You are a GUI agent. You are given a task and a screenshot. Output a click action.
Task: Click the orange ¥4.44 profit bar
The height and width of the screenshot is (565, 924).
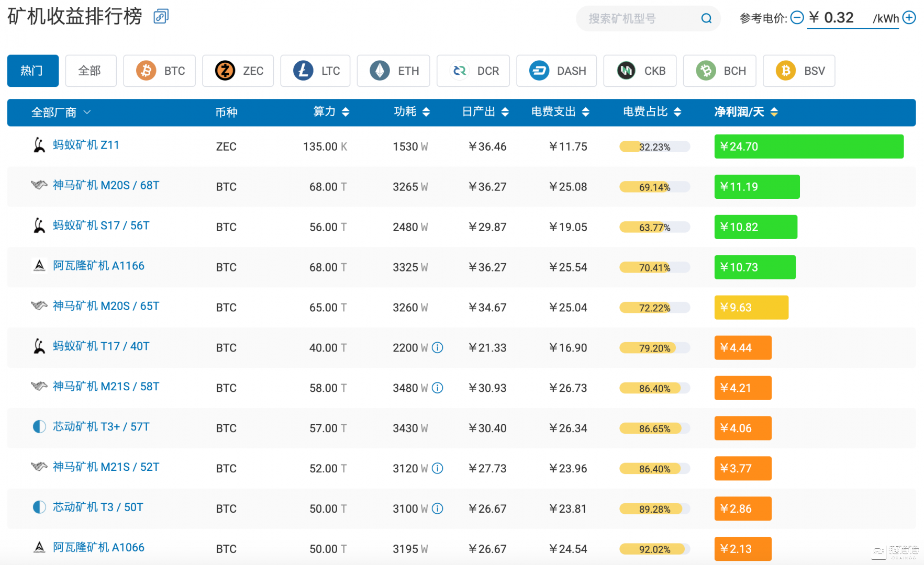pyautogui.click(x=743, y=348)
